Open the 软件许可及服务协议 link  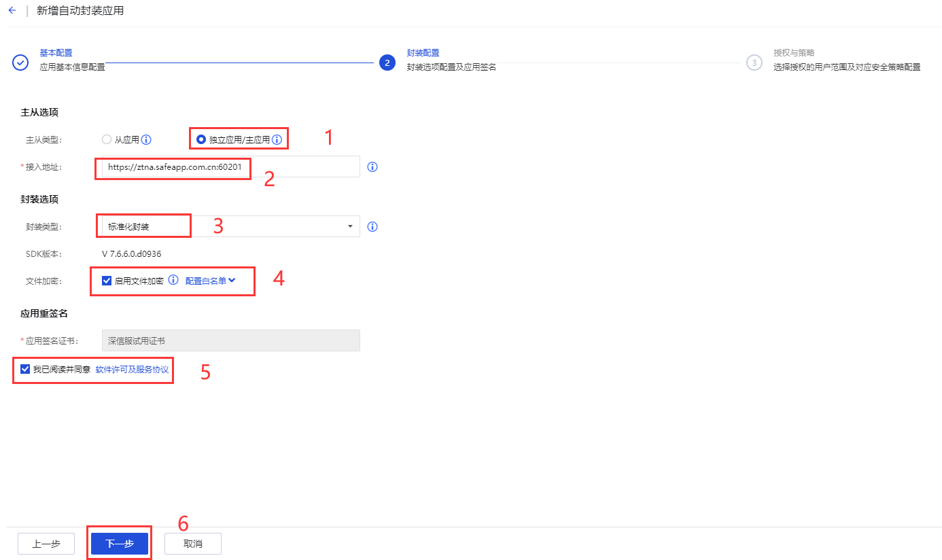132,369
